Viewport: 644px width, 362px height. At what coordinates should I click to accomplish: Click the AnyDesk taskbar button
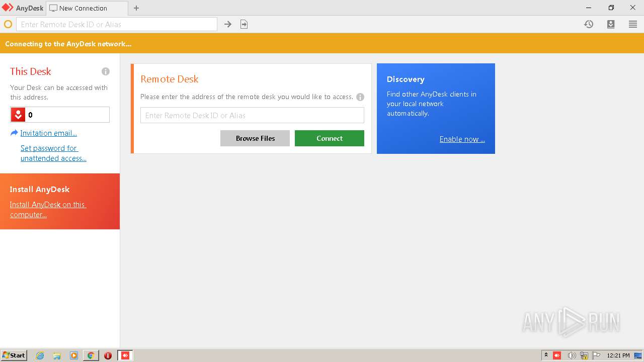click(125, 355)
